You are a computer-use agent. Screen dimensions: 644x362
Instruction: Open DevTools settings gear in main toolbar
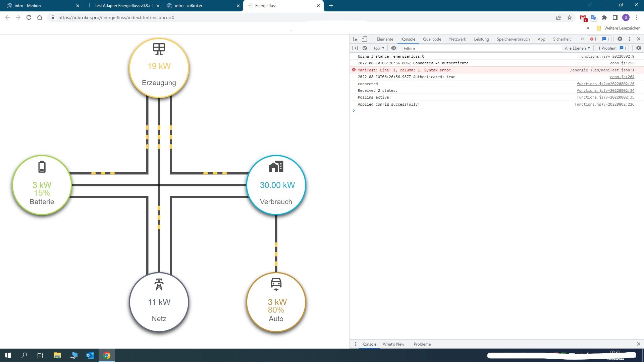620,39
